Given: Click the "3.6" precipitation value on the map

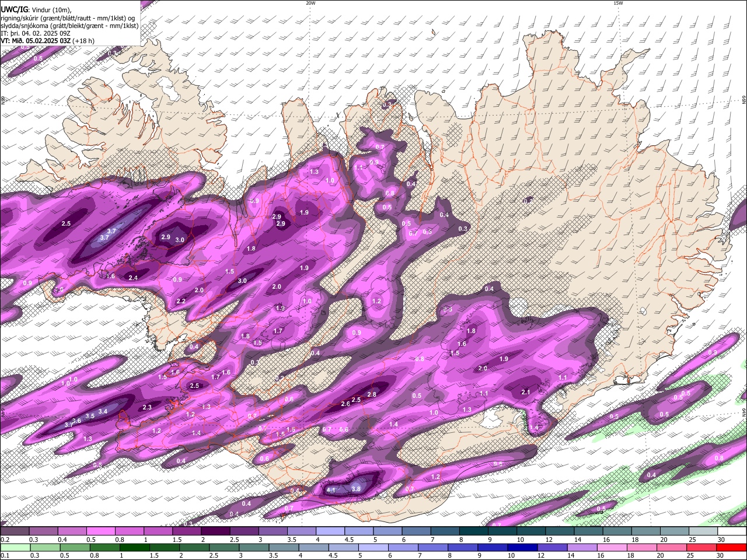Looking at the screenshot, I should (76, 421).
